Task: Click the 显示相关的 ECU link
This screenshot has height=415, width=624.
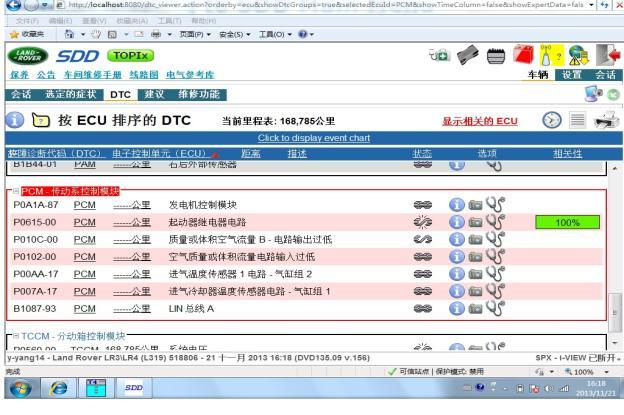Action: coord(480,121)
